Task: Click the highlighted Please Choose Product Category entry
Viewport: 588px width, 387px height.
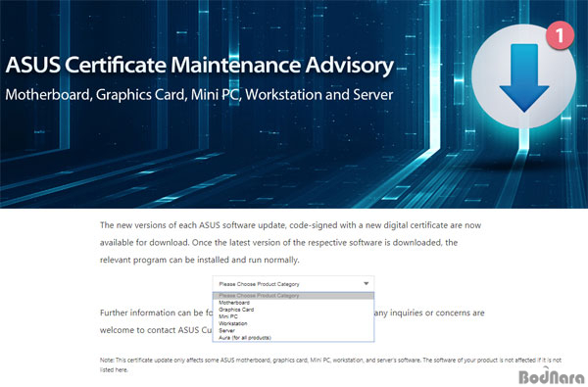Action: click(293, 296)
